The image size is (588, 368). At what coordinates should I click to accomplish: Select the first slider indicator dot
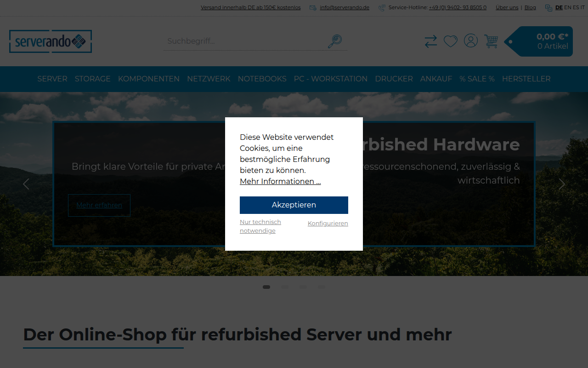click(x=266, y=287)
